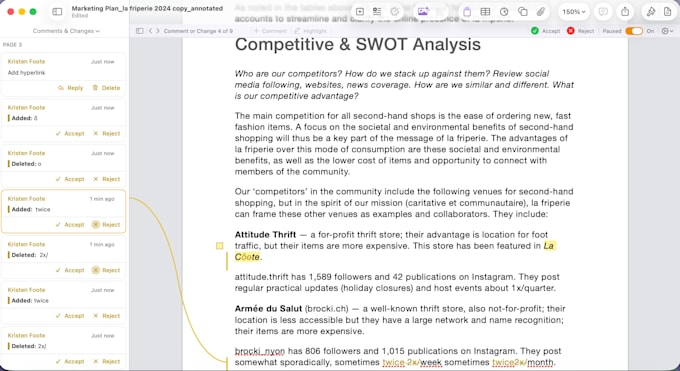Screen dimensions: 680x371
Task: Click the highlighted 'La Côote' text in document
Action: [247, 257]
